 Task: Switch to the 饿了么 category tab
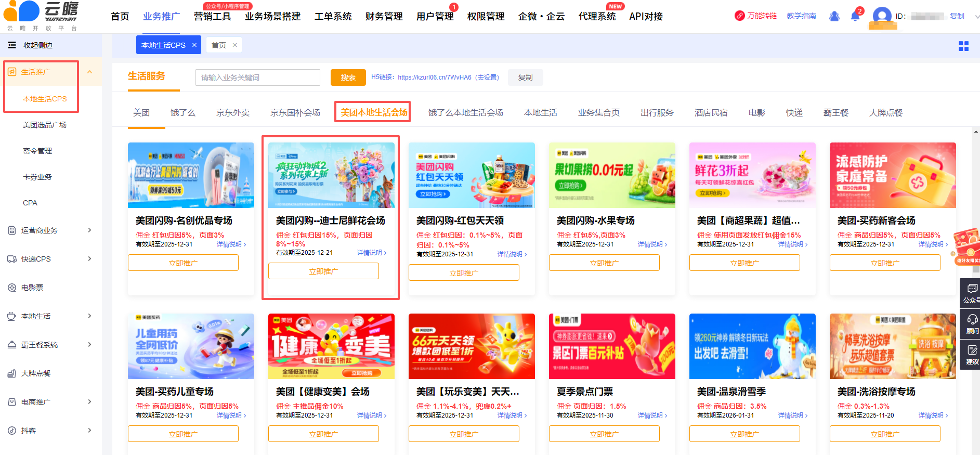pos(182,113)
